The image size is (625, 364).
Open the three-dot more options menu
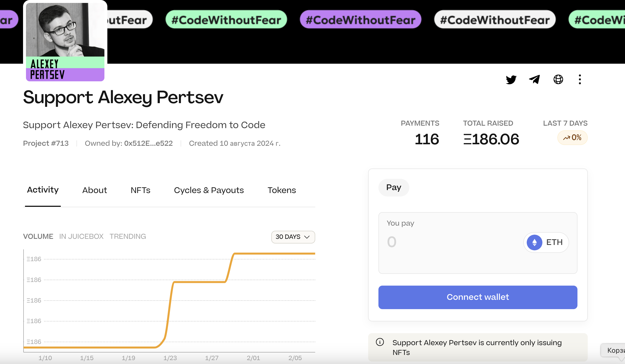pyautogui.click(x=580, y=80)
